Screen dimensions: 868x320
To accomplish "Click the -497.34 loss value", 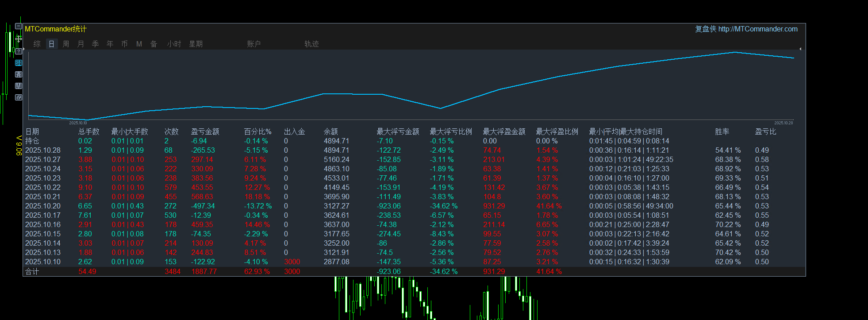I will (203, 206).
